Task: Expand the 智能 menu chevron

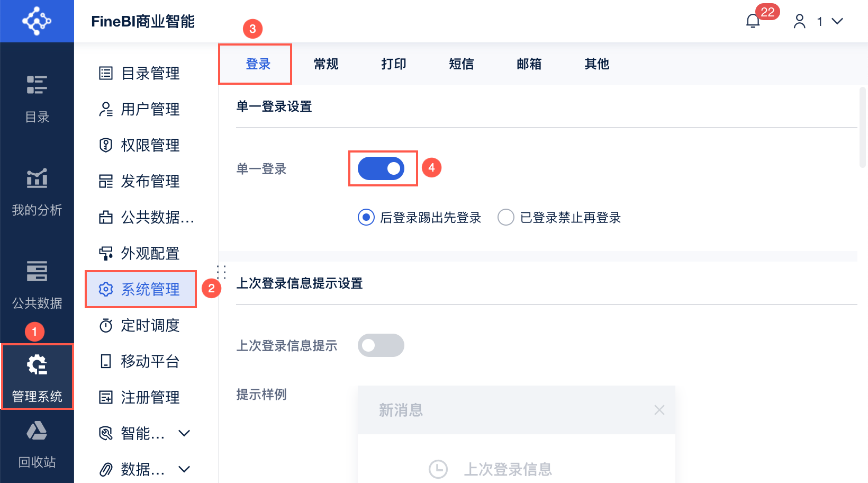Action: 184,433
